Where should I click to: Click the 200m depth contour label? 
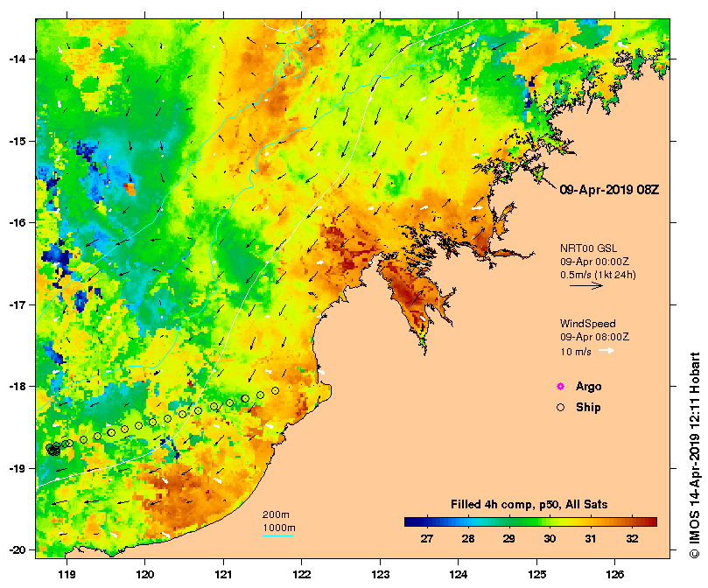(276, 514)
